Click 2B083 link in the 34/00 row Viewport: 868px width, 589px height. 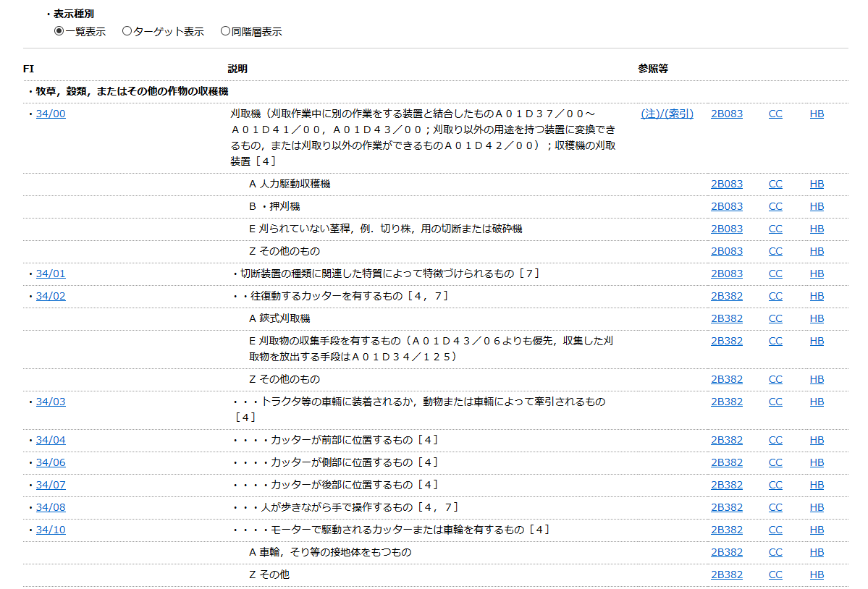coord(727,114)
